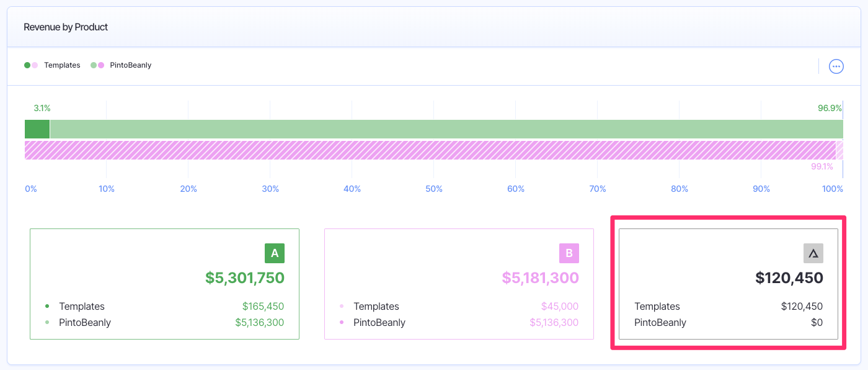Toggle the PintoBeanly series in the legend
This screenshot has width=868, height=370.
tap(131, 65)
